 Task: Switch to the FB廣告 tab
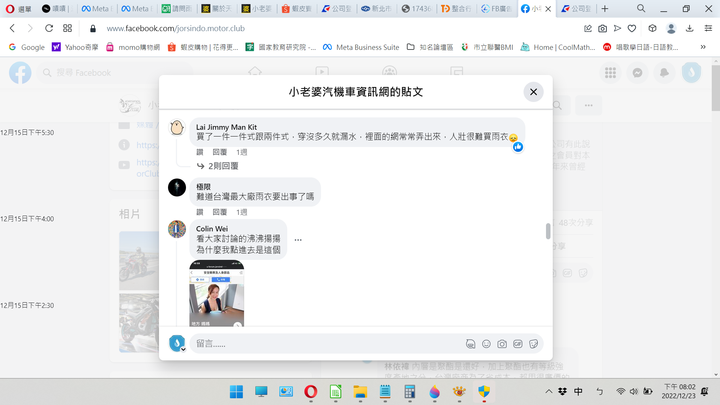(496, 9)
